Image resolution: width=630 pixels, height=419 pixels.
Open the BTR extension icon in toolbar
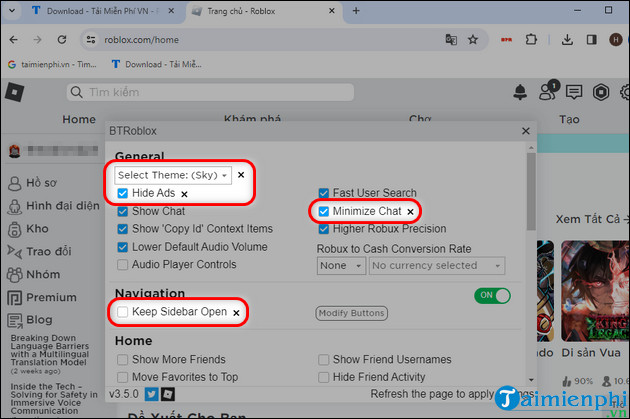coord(506,39)
